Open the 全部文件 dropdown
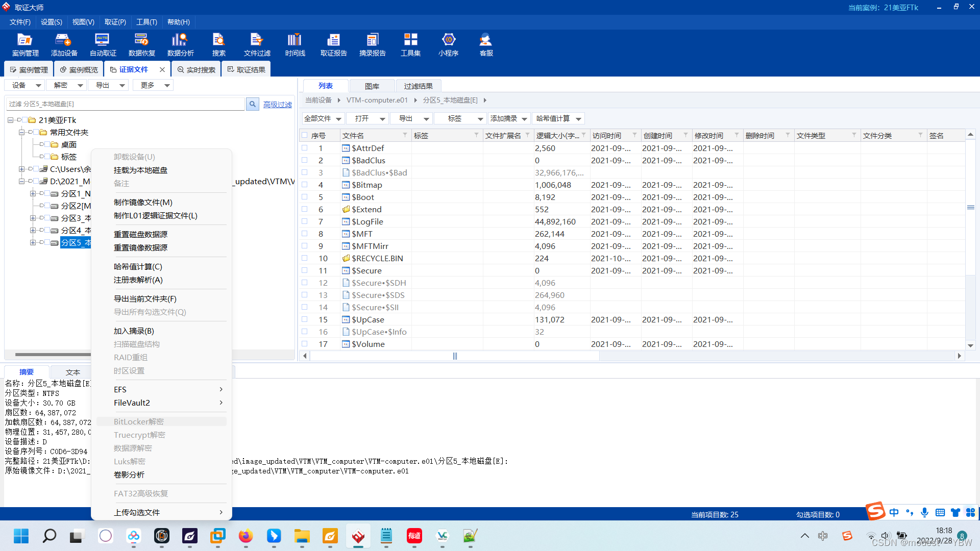980x551 pixels. (x=323, y=118)
